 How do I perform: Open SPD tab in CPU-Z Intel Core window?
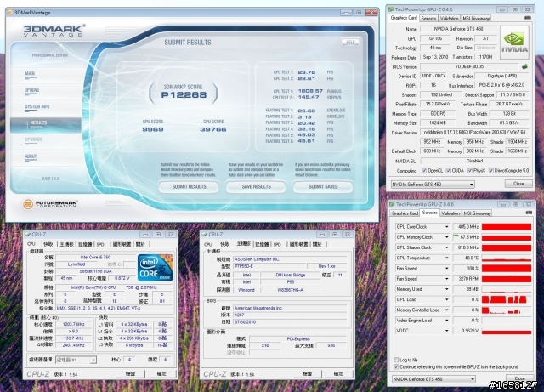pos(100,244)
